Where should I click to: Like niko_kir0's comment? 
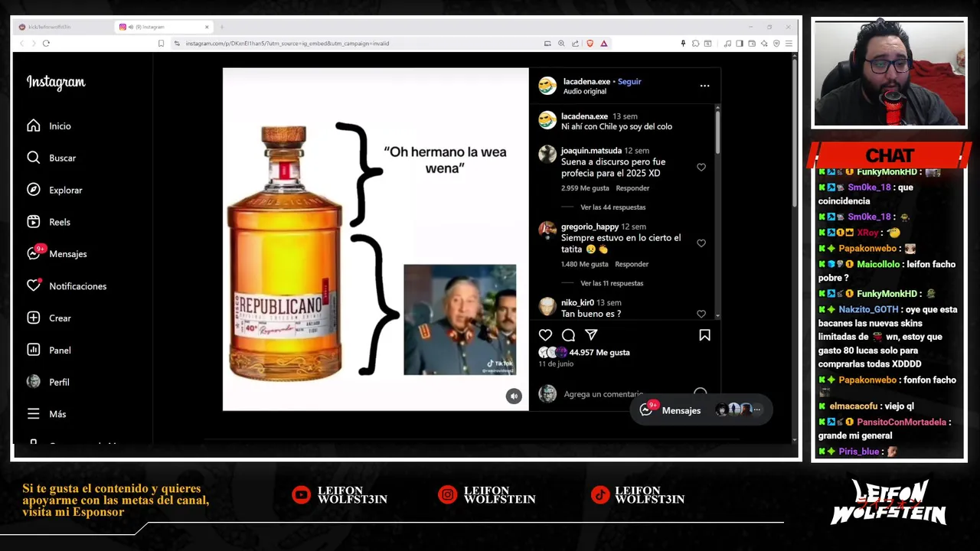click(701, 314)
